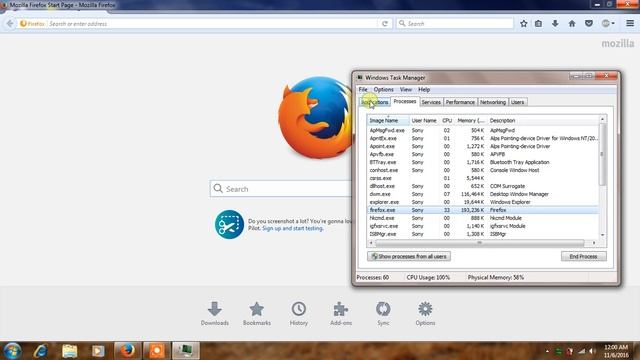Viewport: 640px width, 360px height.
Task: Select the igfxsrvc.exe process row
Action: pos(483,226)
